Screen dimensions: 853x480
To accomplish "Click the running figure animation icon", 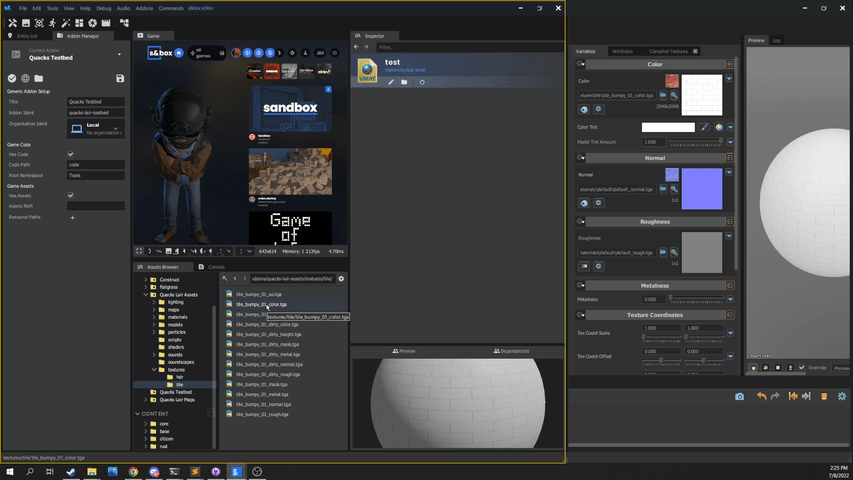I will [x=52, y=23].
